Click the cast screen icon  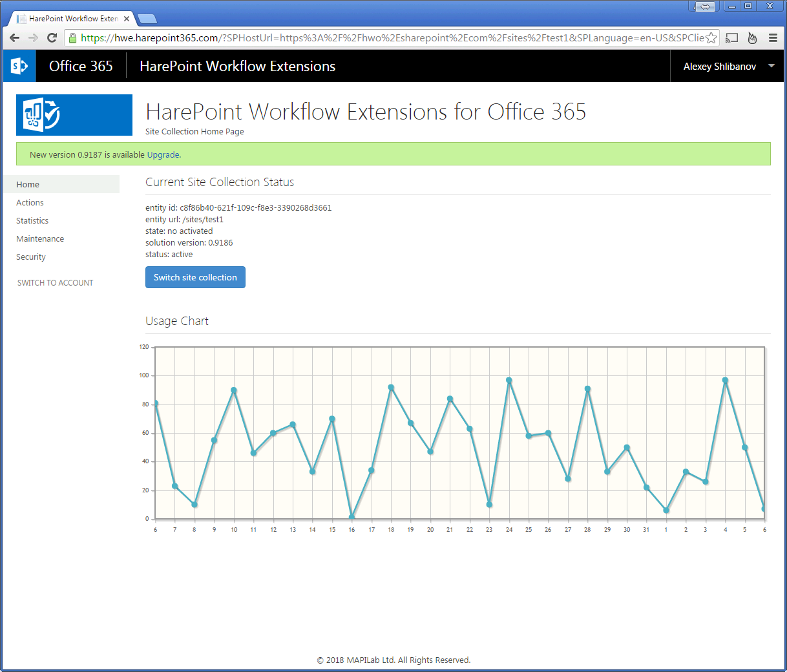coord(731,38)
